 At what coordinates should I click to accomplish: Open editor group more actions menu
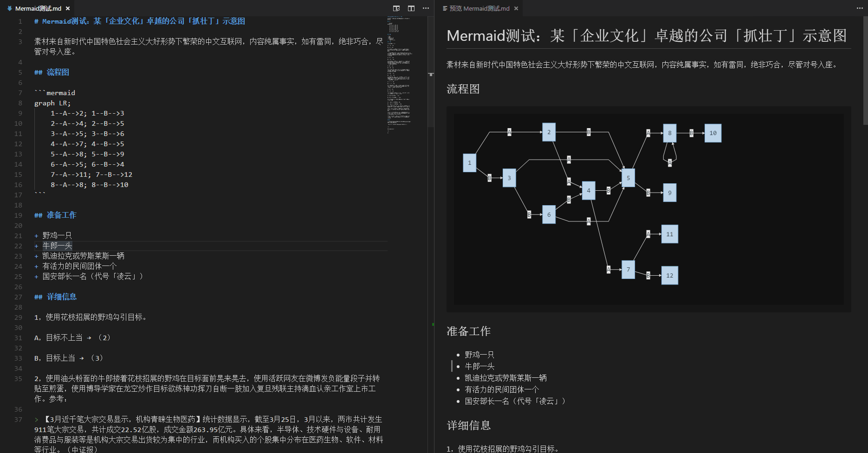point(426,8)
